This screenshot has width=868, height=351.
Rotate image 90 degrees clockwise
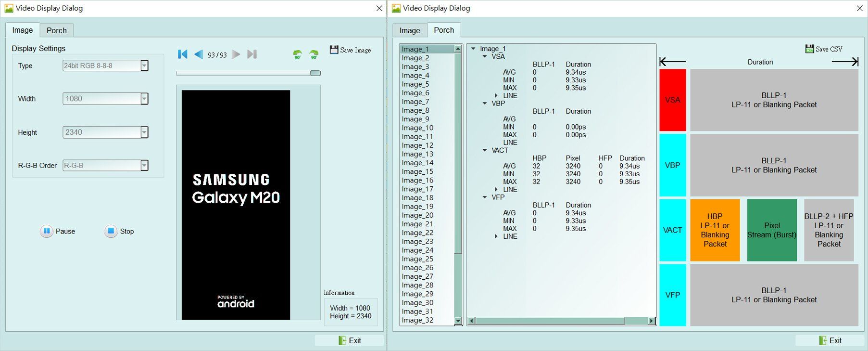point(314,54)
